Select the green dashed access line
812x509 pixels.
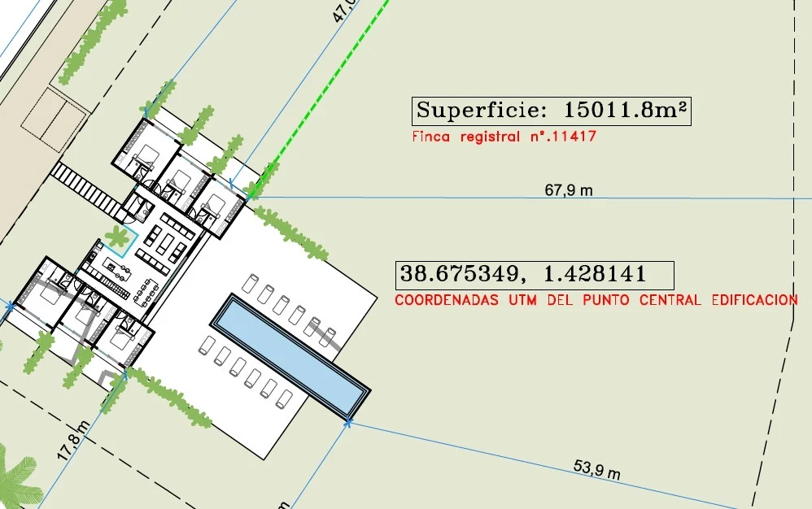click(x=319, y=98)
